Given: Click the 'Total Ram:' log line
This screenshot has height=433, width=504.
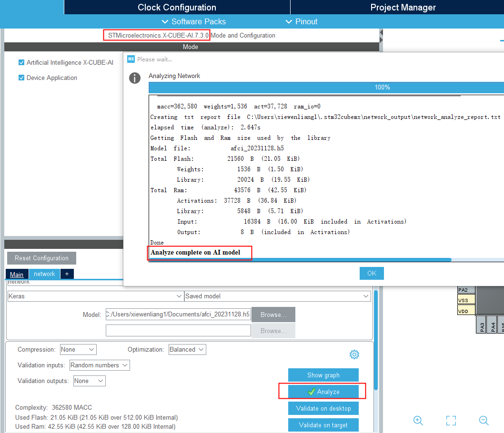Looking at the screenshot, I should point(228,190).
